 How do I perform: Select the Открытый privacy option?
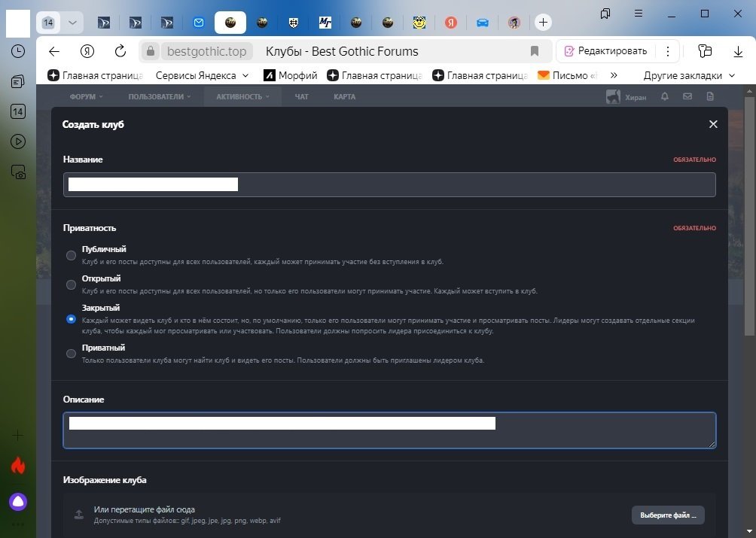pos(71,284)
